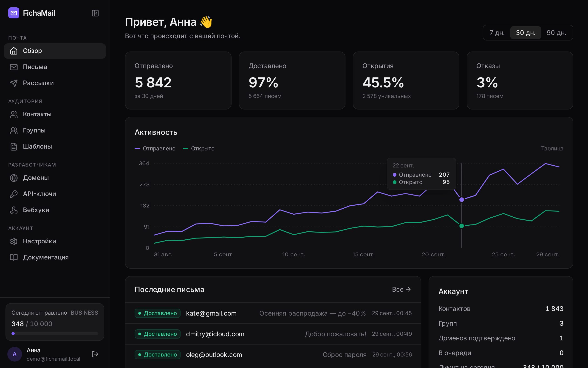Click the purple 22 сент. chart data point
The height and width of the screenshot is (368, 588).
462,200
